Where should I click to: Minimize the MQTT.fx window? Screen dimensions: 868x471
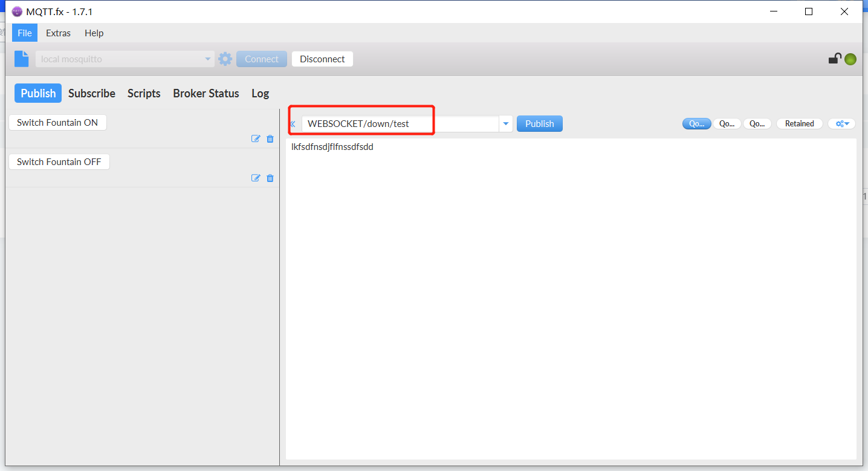[773, 11]
